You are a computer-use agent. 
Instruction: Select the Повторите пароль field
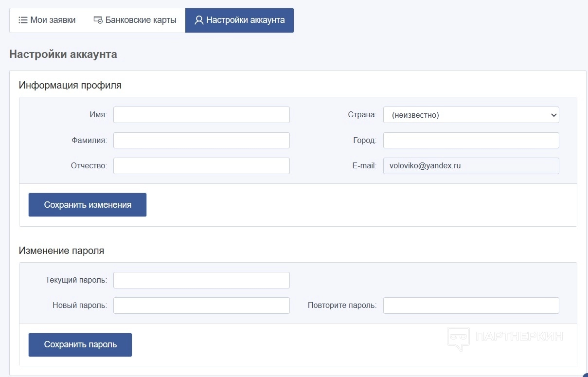(x=471, y=305)
